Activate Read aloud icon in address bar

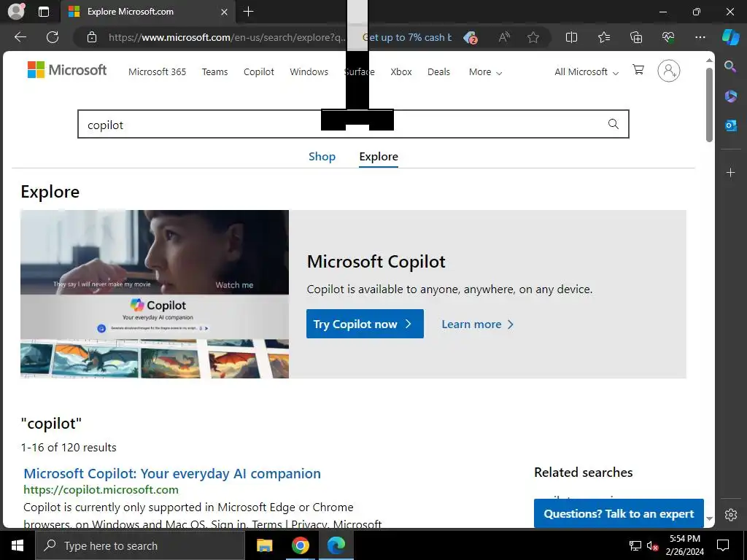click(504, 37)
